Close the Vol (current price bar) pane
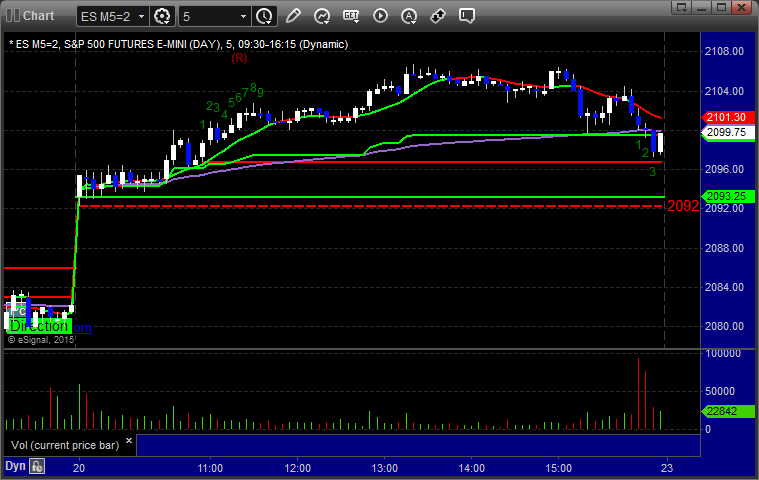This screenshot has width=759, height=480. tap(129, 441)
